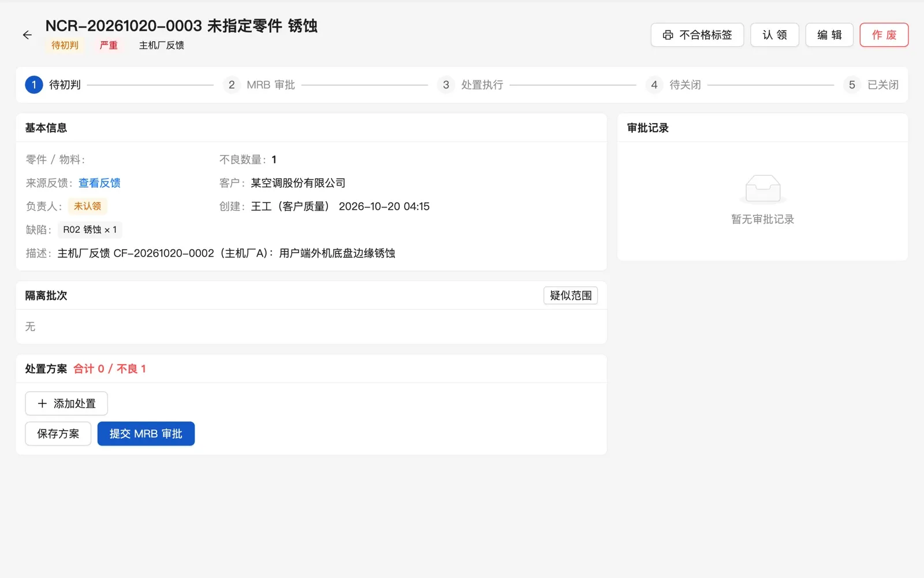Open the 查看反馈 link

99,183
